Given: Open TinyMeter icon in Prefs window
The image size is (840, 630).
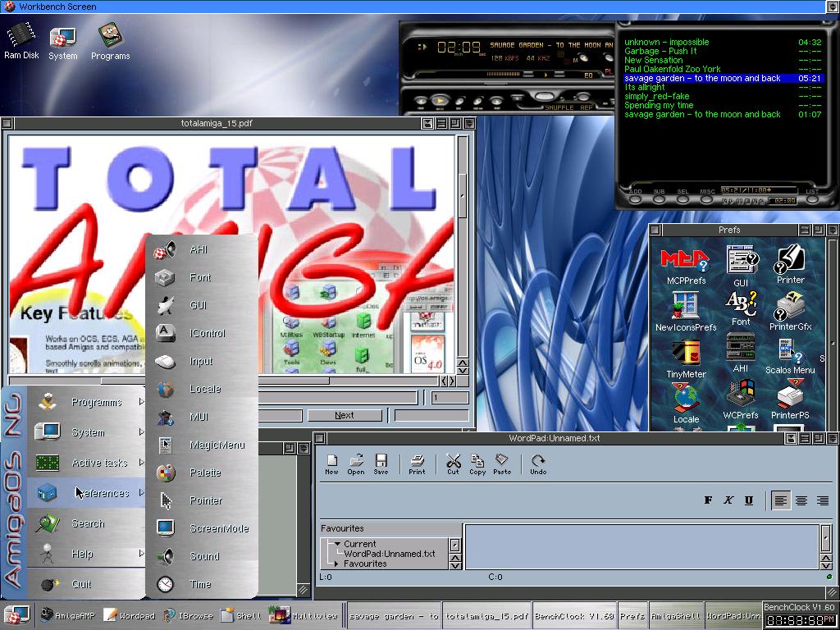Looking at the screenshot, I should [686, 359].
